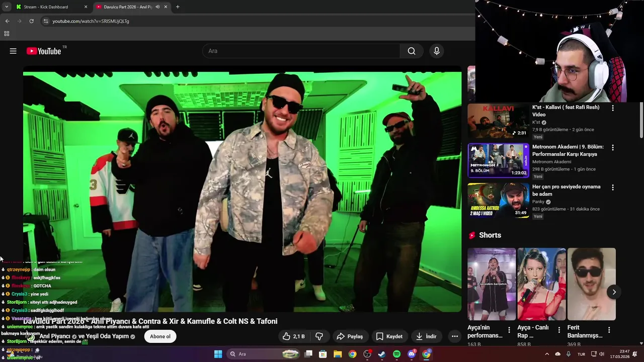Open Steam from the taskbar
This screenshot has height=362, width=644.
[x=382, y=354]
